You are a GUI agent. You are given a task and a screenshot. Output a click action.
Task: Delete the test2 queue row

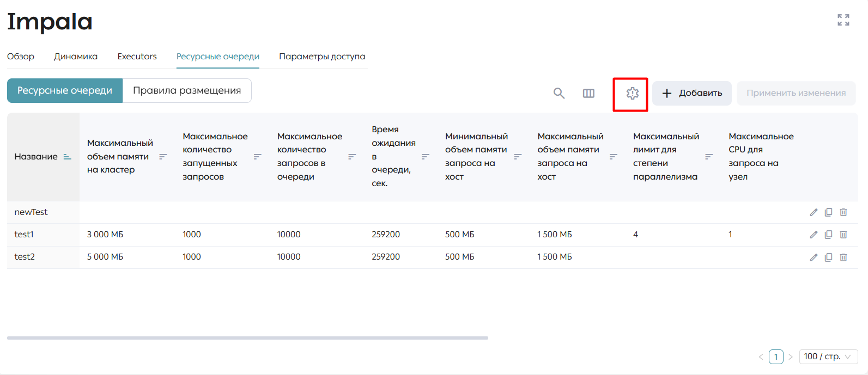843,257
